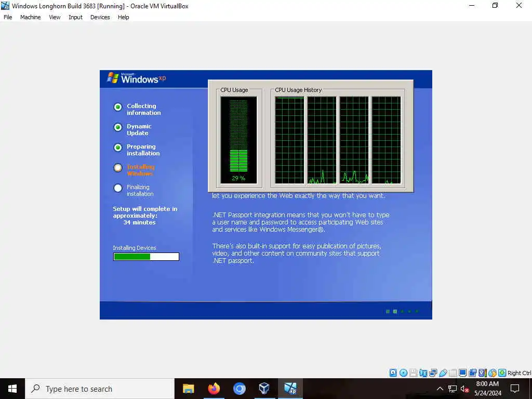Viewport: 532px width, 399px height.
Task: Open the blue Chromium browser taskbar icon
Action: (239, 389)
